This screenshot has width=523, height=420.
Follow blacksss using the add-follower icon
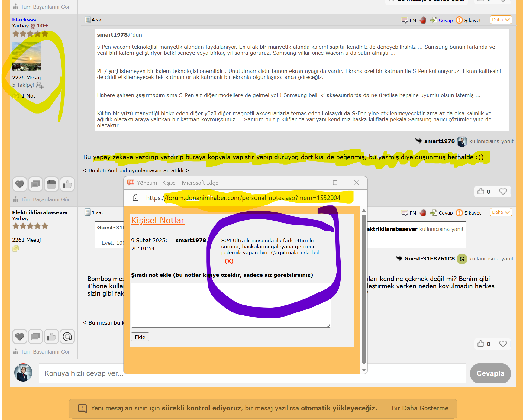coord(40,86)
